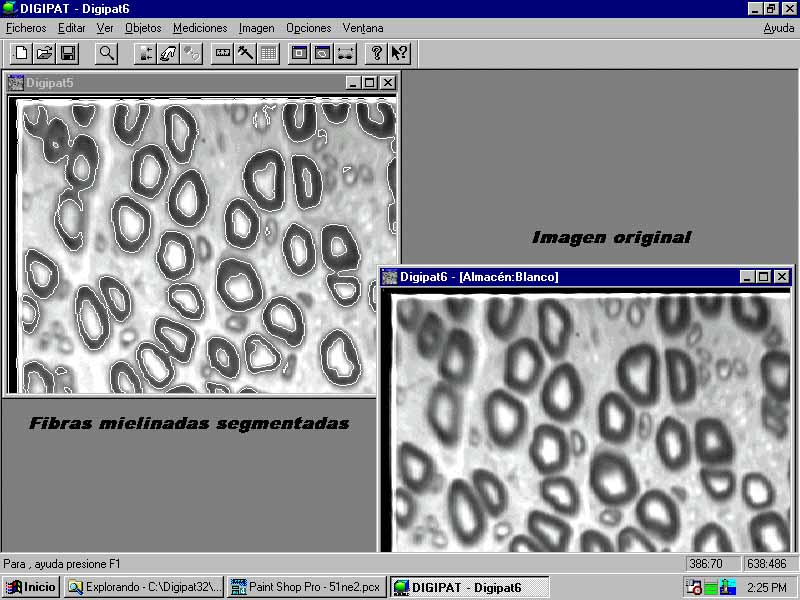The height and width of the screenshot is (600, 800).
Task: Click the Save floppy disk icon
Action: [x=68, y=53]
